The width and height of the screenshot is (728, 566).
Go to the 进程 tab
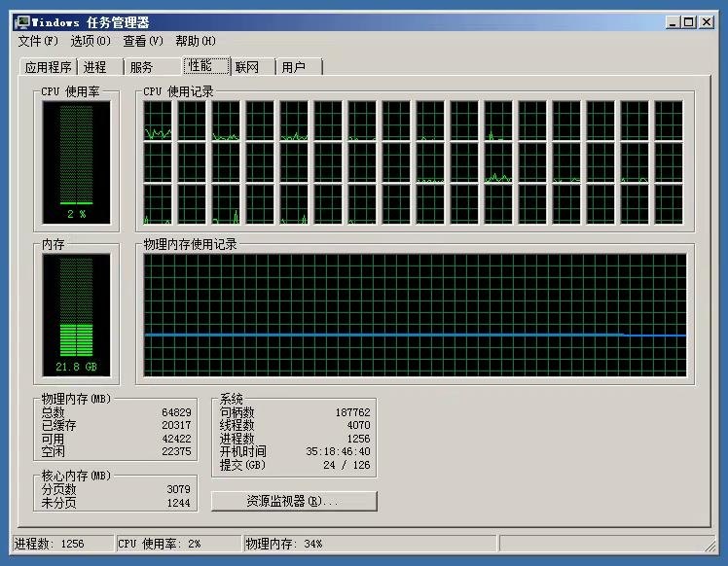[95, 67]
